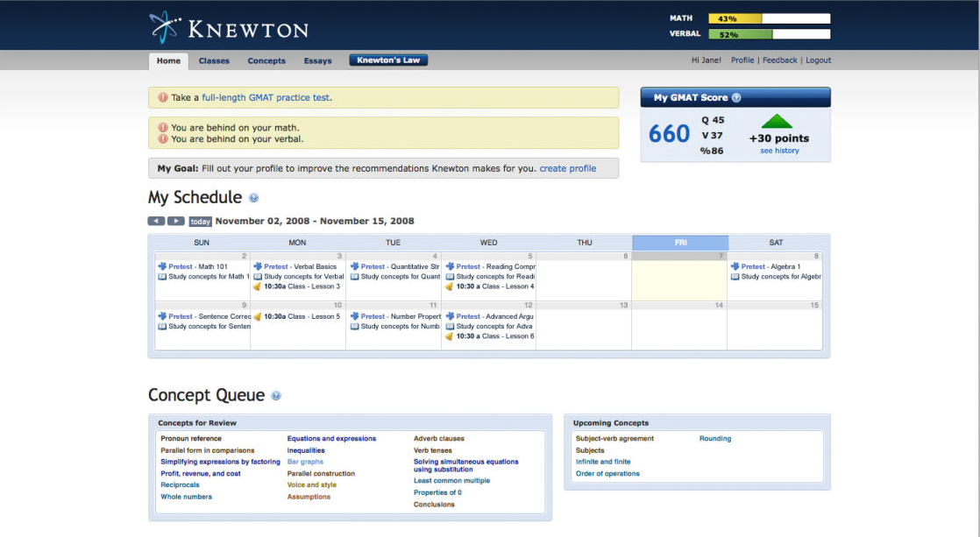This screenshot has width=980, height=537.
Task: Click the 660 GMAT score
Action: click(x=669, y=134)
